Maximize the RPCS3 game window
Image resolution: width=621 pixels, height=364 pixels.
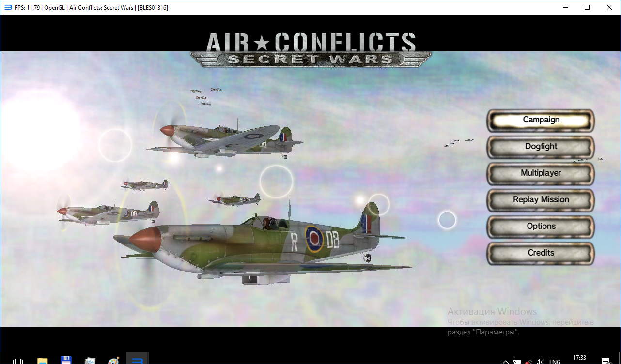click(587, 7)
